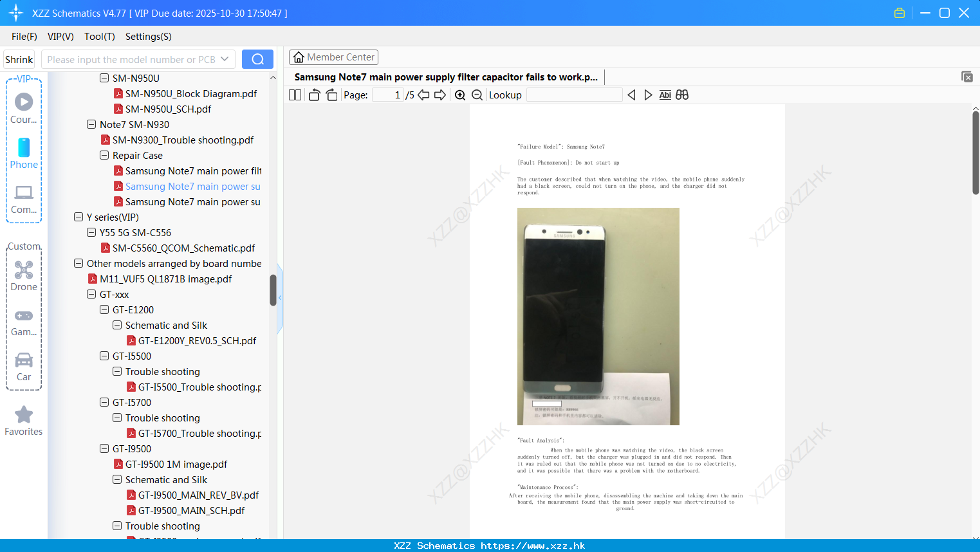
Task: Close the open PDF tab panel icon
Action: (x=966, y=77)
